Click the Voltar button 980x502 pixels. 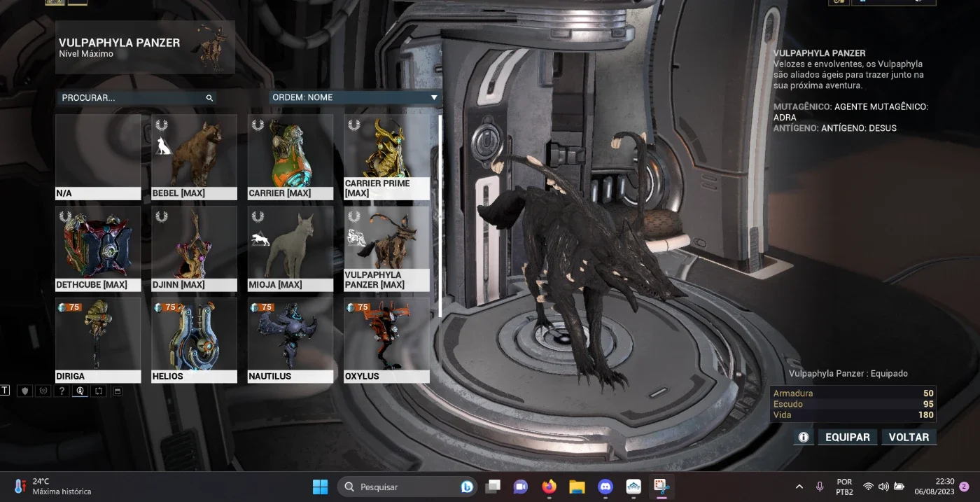[x=909, y=437]
